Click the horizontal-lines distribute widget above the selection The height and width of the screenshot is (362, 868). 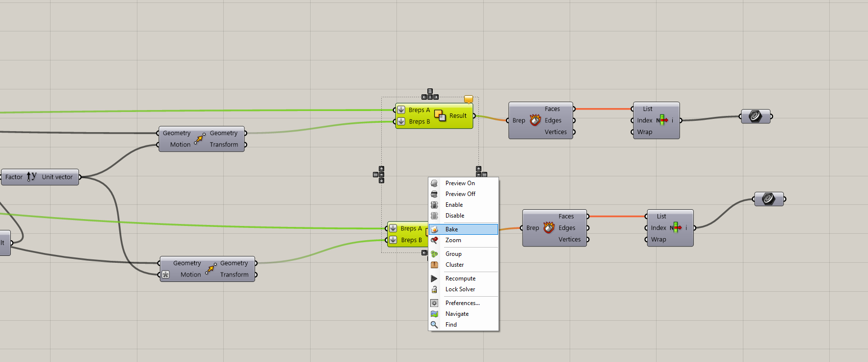[x=430, y=91]
